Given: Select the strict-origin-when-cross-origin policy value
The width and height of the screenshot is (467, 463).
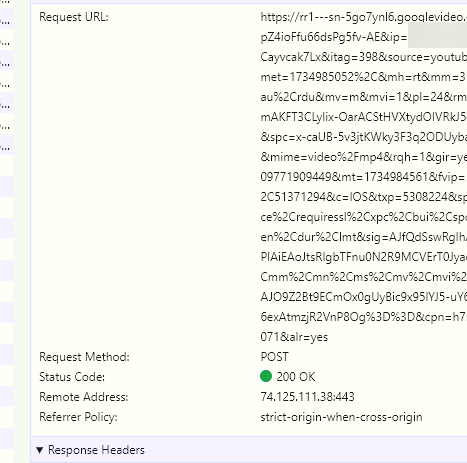Looking at the screenshot, I should [x=341, y=417].
